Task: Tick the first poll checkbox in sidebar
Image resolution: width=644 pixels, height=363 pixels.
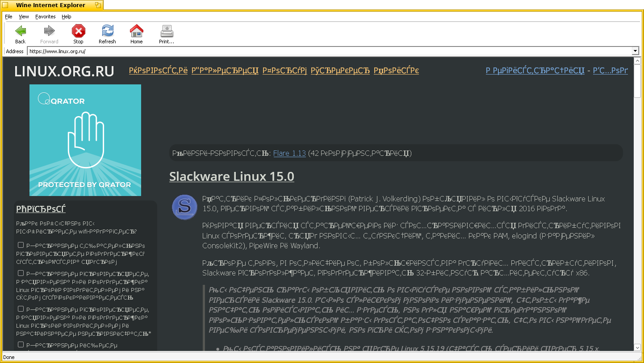Action: pyautogui.click(x=21, y=245)
